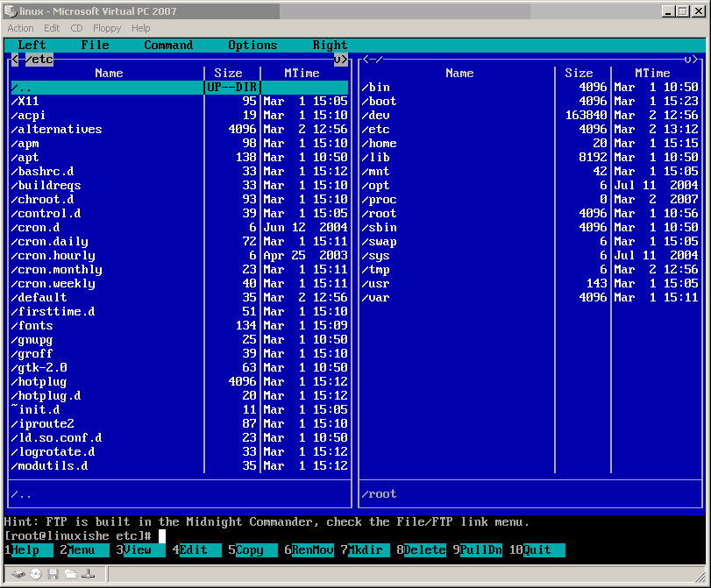Click the hard disk status bar icon
This screenshot has width=711, height=588.
pos(18,574)
